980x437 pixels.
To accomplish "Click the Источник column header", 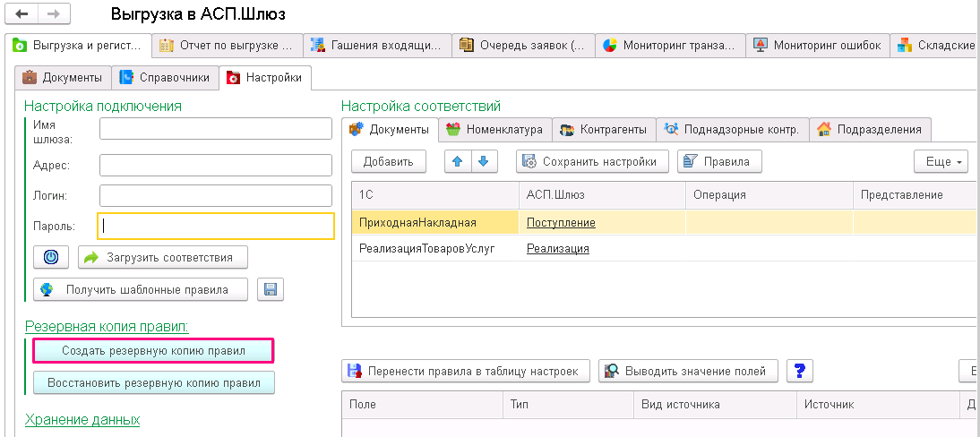I will pos(878,405).
